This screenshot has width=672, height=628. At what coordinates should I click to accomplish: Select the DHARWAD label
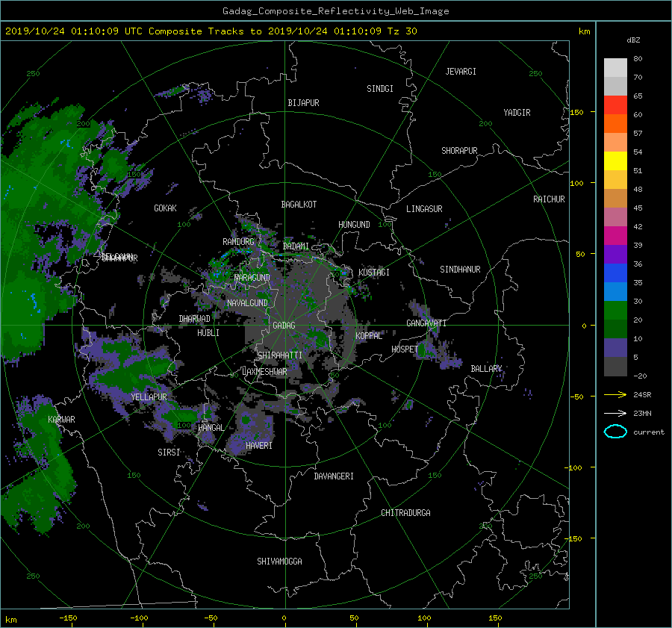coord(194,319)
